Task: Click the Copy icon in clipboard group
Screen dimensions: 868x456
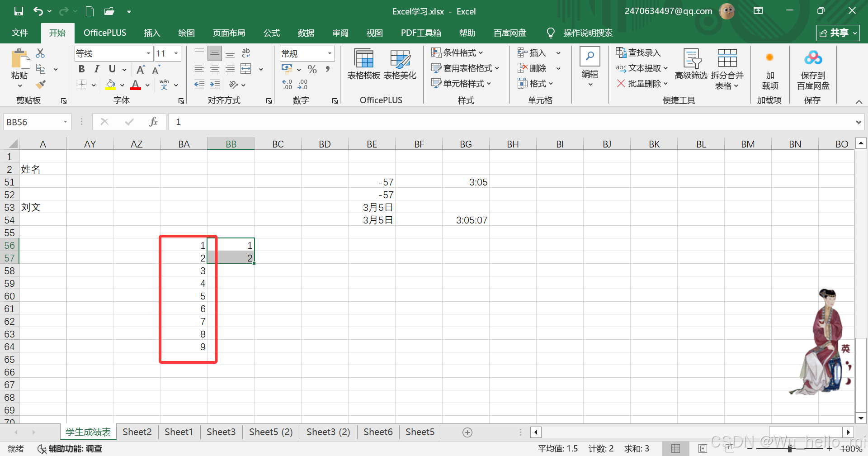Action: point(41,69)
